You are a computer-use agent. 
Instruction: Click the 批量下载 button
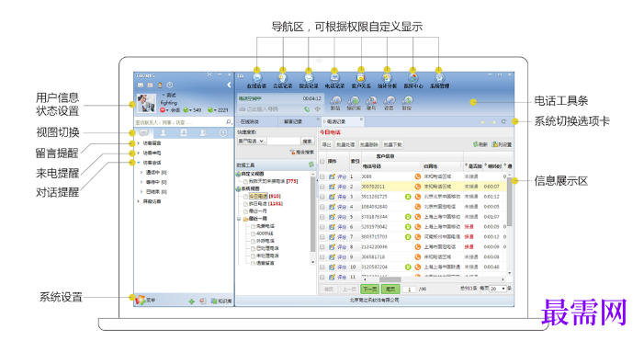click(392, 144)
